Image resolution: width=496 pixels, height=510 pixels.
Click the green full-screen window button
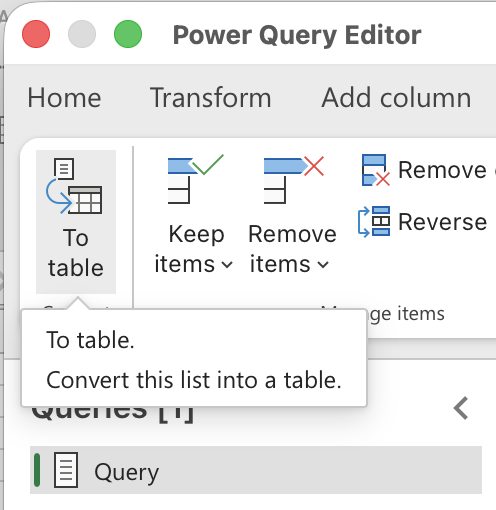pos(128,34)
